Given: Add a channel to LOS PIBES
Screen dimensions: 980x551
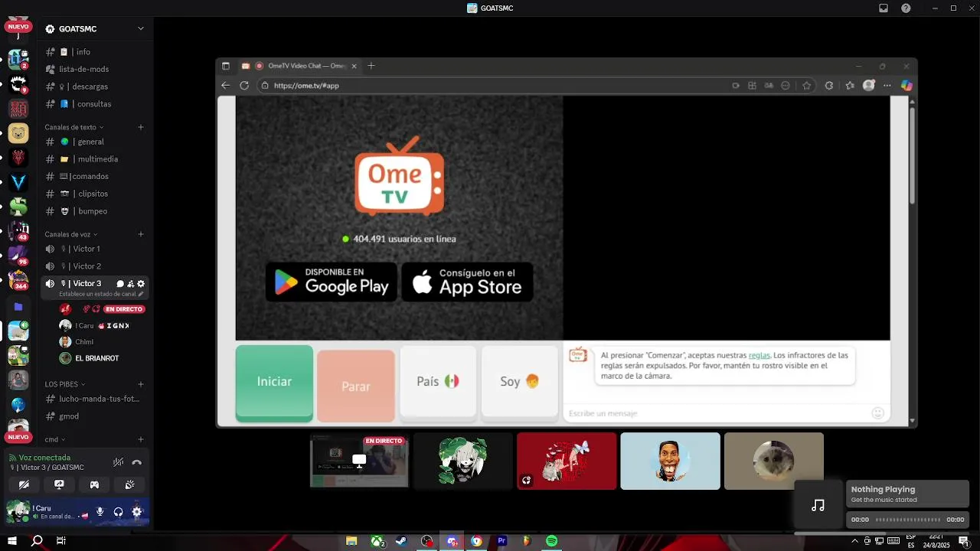Looking at the screenshot, I should pyautogui.click(x=141, y=384).
